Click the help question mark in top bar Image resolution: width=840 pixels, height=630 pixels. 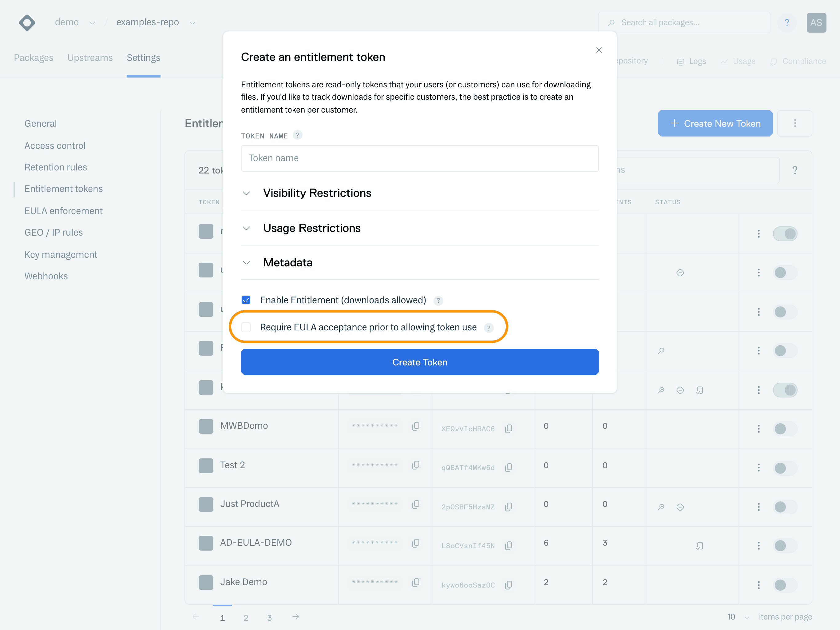click(x=787, y=23)
